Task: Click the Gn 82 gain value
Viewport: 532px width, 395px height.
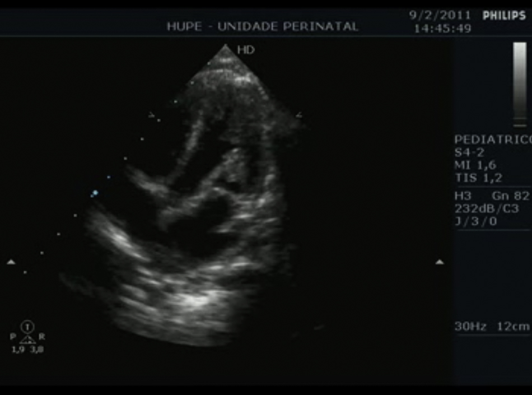Action: (510, 196)
